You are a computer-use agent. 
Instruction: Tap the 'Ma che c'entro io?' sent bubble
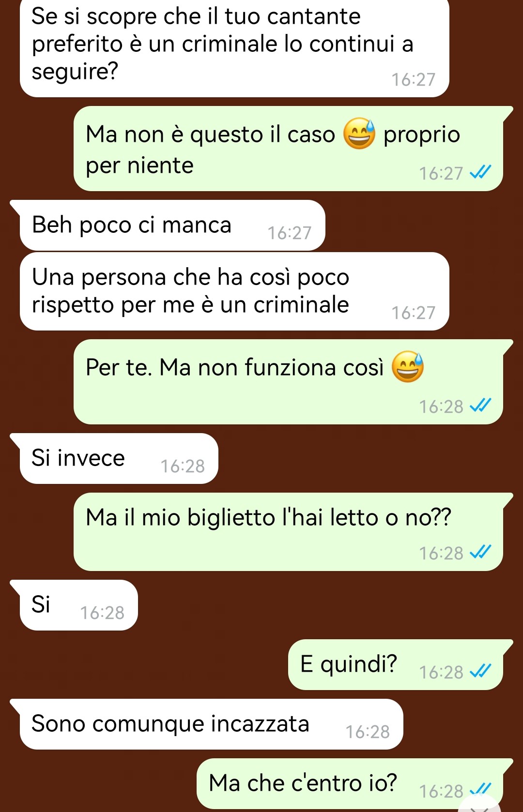(350, 783)
